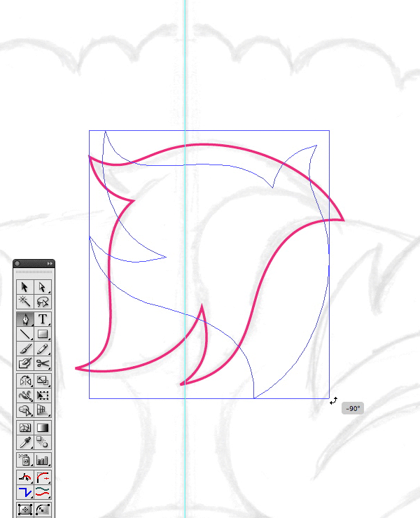Select the red arc path-editing plugin tool
The height and width of the screenshot is (518, 420).
(25, 477)
